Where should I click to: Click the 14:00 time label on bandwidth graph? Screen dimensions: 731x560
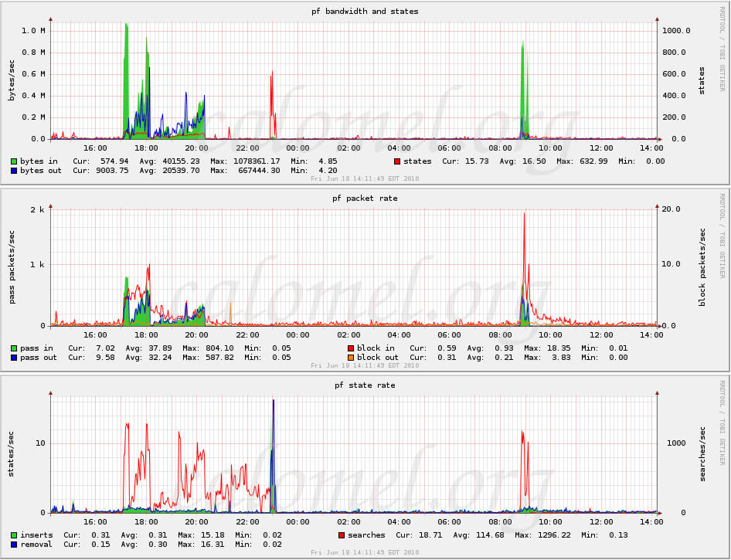click(x=651, y=148)
